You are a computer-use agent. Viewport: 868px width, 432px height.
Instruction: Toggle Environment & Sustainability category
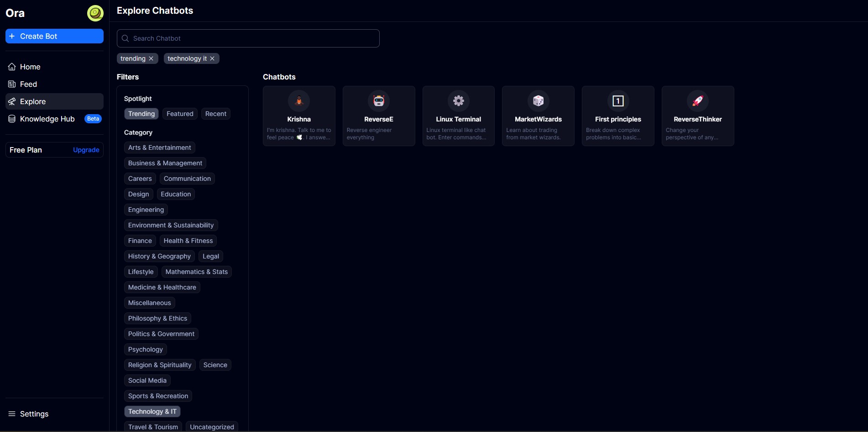pyautogui.click(x=171, y=225)
